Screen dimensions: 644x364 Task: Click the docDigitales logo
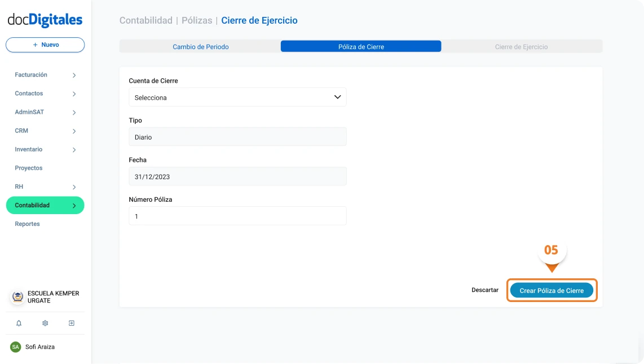click(45, 20)
